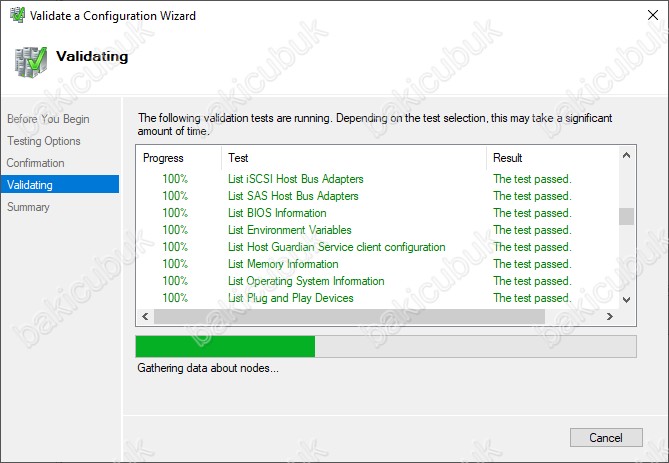Select the Summary step

(x=28, y=207)
